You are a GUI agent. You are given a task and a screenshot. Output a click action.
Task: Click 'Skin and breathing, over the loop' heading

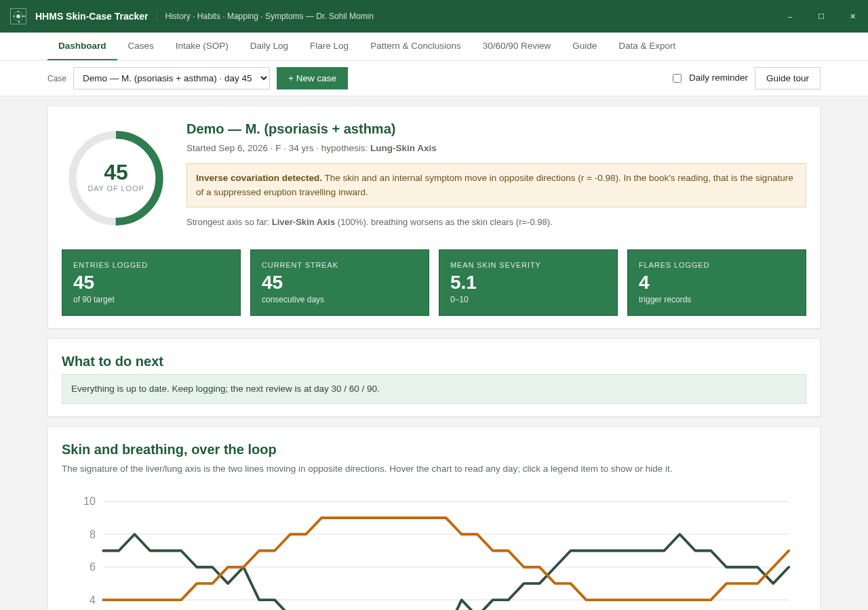point(169,449)
